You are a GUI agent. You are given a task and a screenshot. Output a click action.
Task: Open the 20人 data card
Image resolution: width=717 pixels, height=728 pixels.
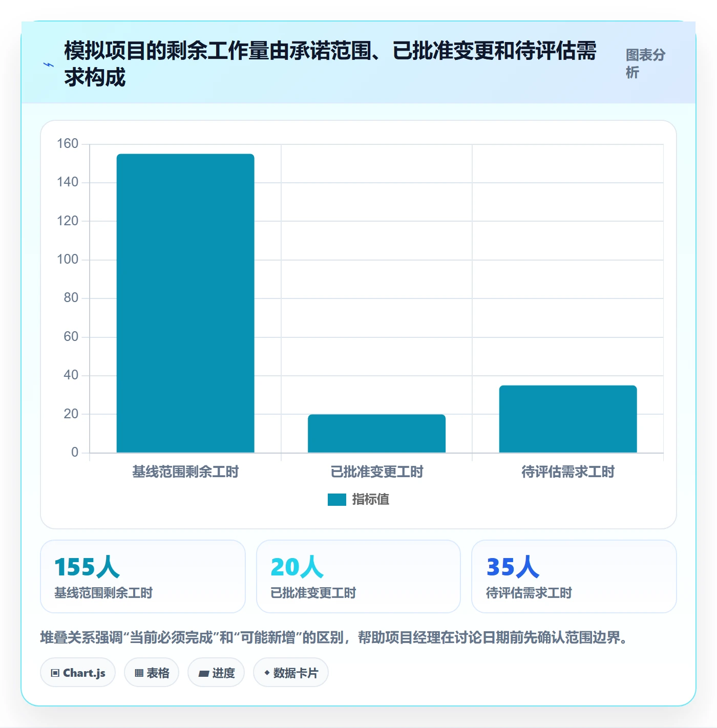click(358, 576)
